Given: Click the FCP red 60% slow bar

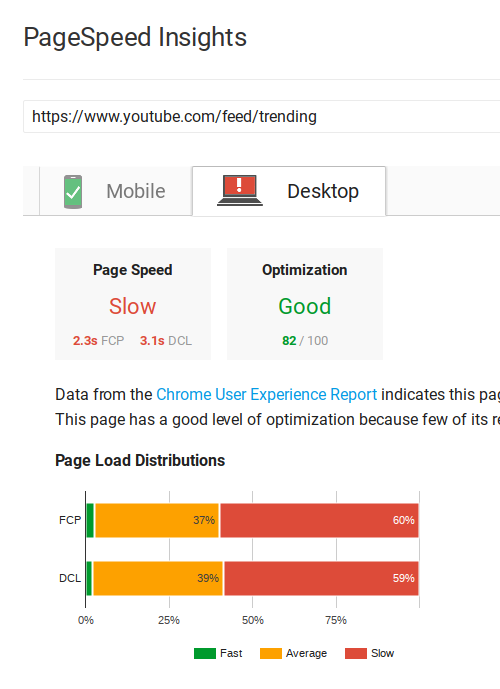Looking at the screenshot, I should 319,520.
